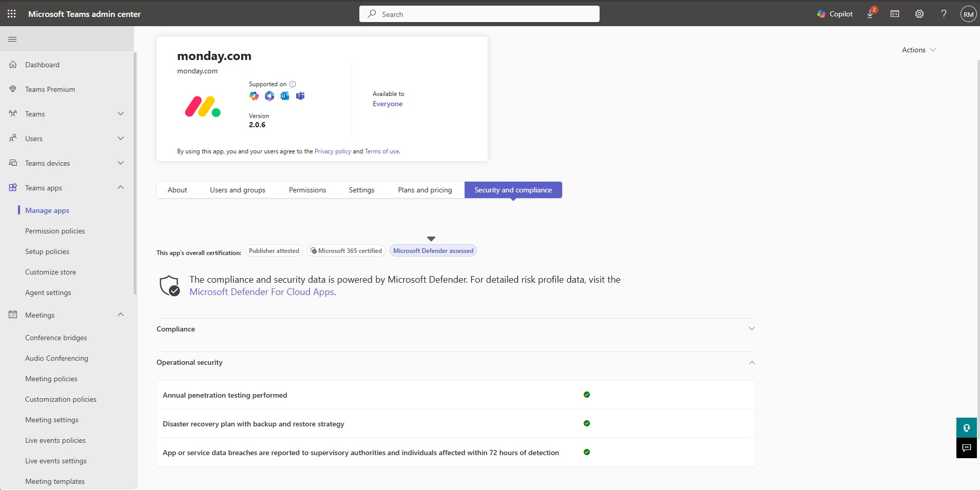980x490 pixels.
Task: Expand the Users navigation group
Action: 121,139
